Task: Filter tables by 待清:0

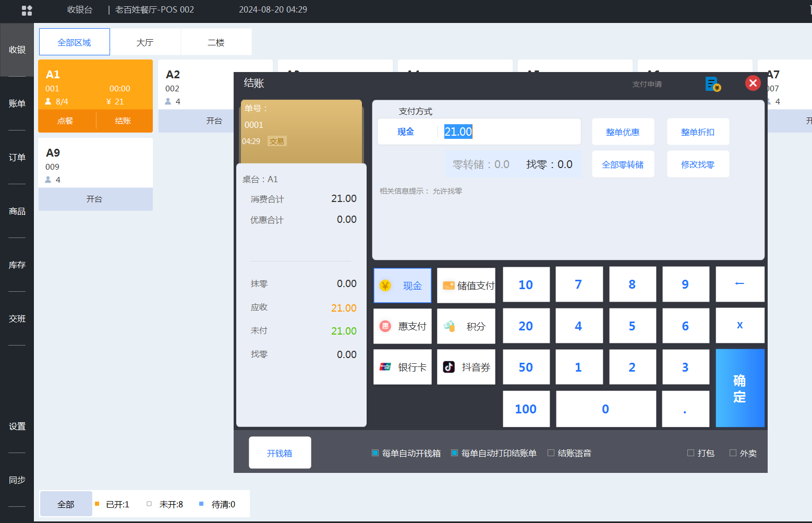Action: 217,504
